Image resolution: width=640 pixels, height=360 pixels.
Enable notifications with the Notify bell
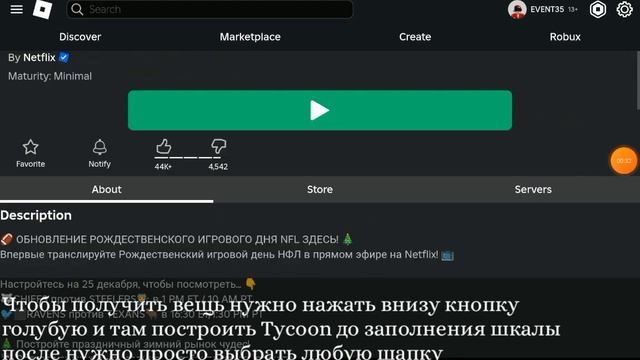[100, 153]
